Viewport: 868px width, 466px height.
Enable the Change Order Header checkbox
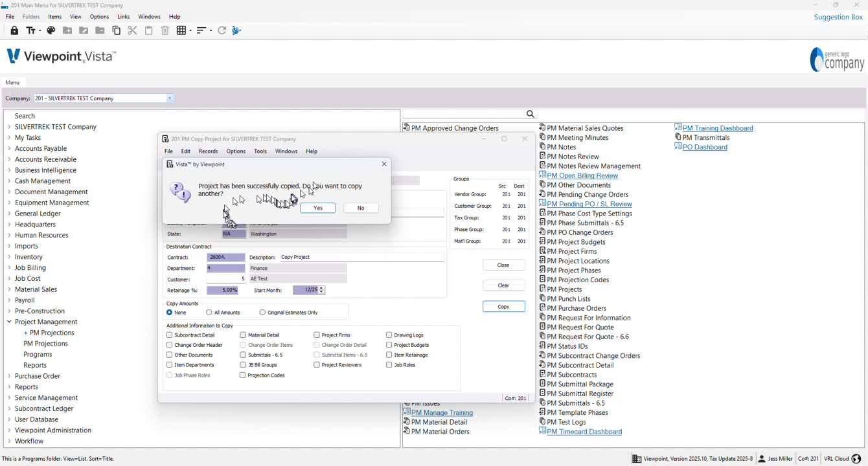point(170,345)
